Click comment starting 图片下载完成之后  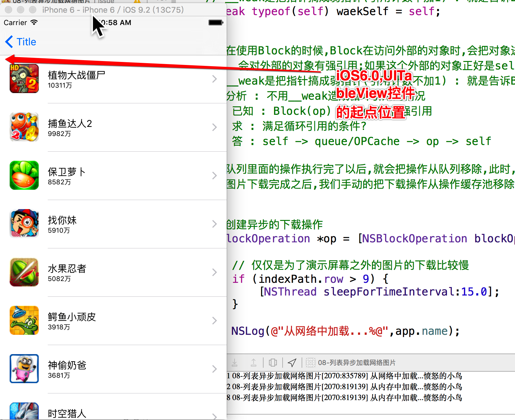click(371, 184)
